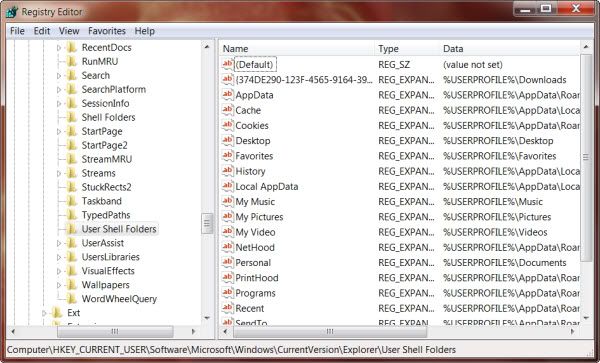Open the Help menu
600x363 pixels.
click(145, 31)
